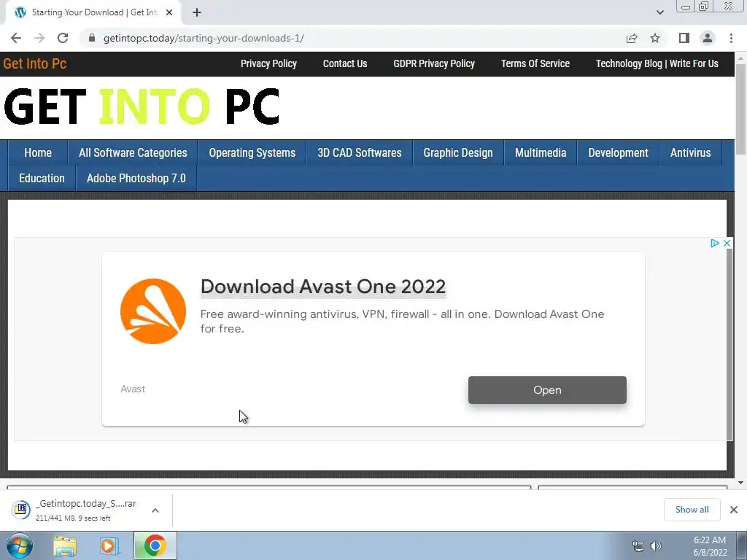View site security padlock info
Image resolution: width=747 pixels, height=560 pixels.
(91, 38)
